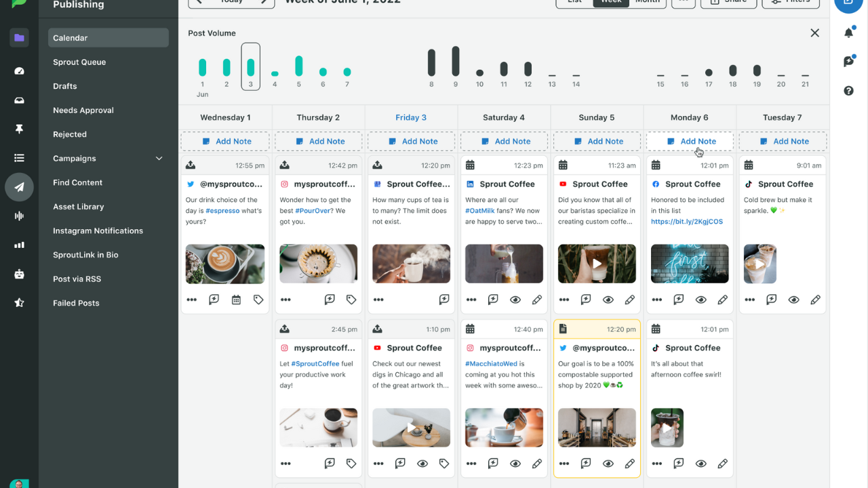Open the bit.ly link in Monday's post
This screenshot has width=868, height=488.
tap(686, 222)
